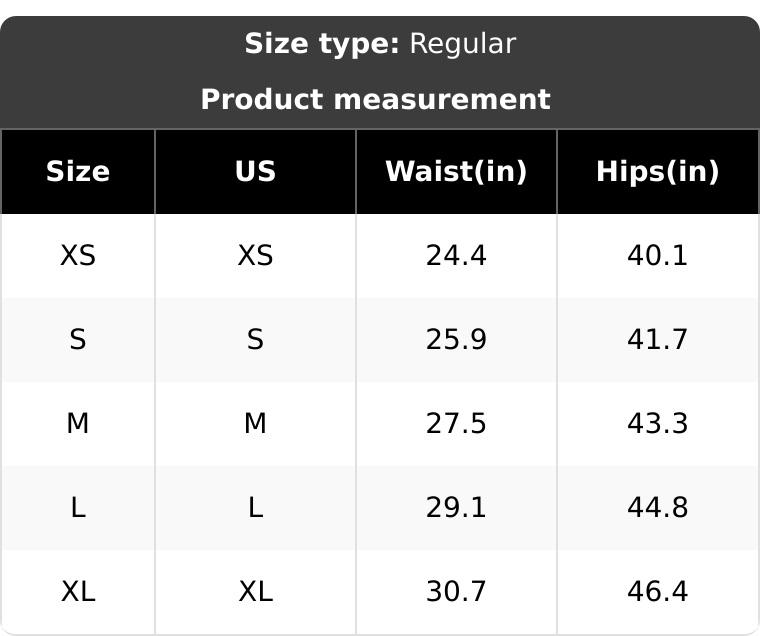Screen dimensions: 760x636
Task: Click the Size column header
Action: tap(78, 172)
